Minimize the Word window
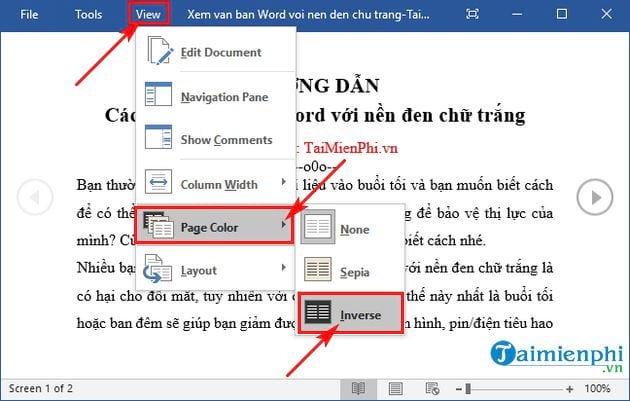Image resolution: width=630 pixels, height=401 pixels. click(517, 14)
